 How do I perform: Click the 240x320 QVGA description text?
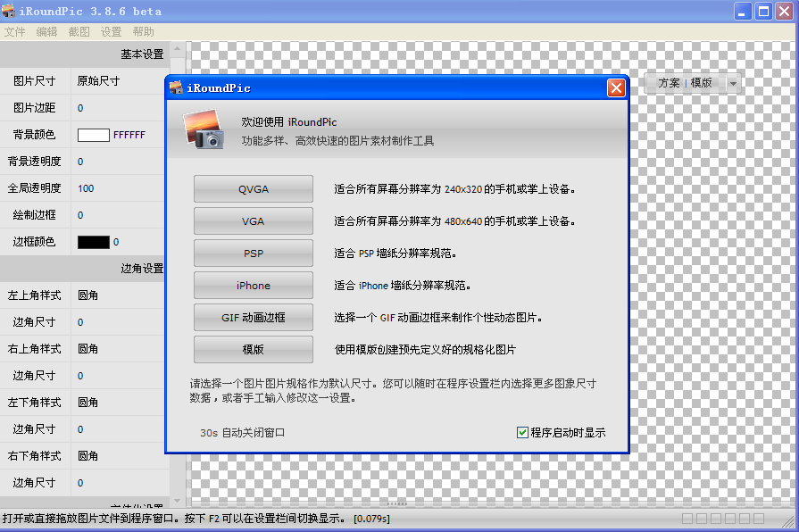(454, 189)
